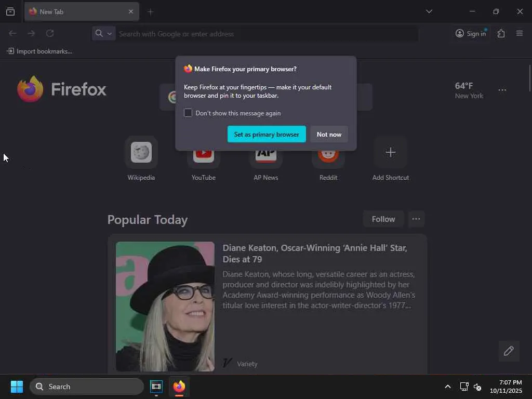Follow the Popular Today section

(383, 219)
